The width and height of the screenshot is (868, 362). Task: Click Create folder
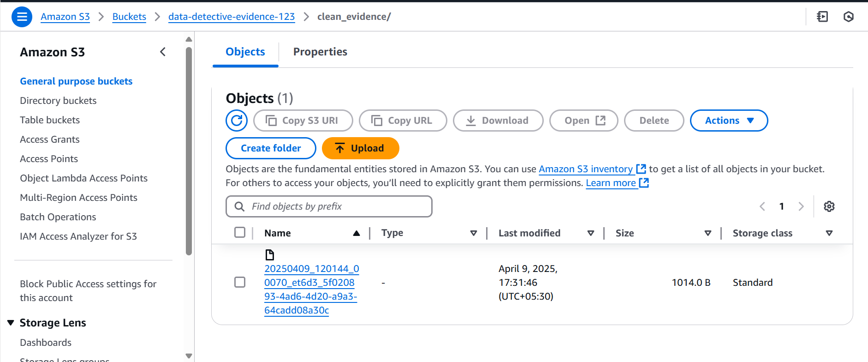(x=271, y=148)
